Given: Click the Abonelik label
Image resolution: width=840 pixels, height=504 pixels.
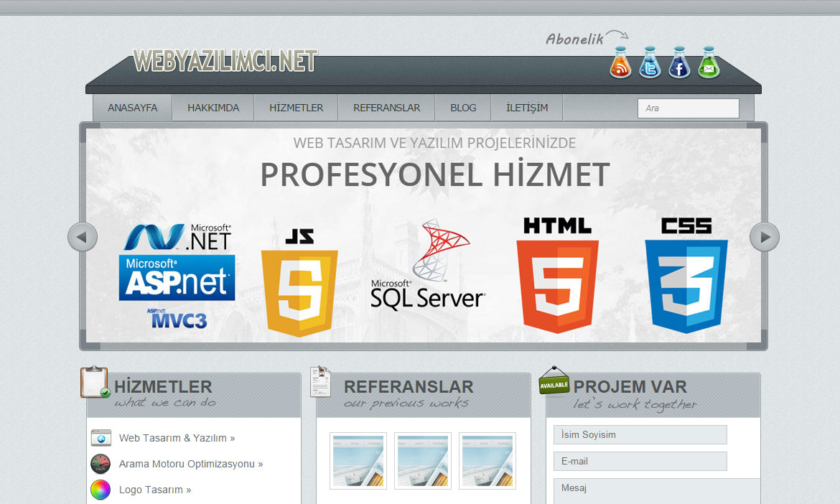Looking at the screenshot, I should tap(575, 39).
